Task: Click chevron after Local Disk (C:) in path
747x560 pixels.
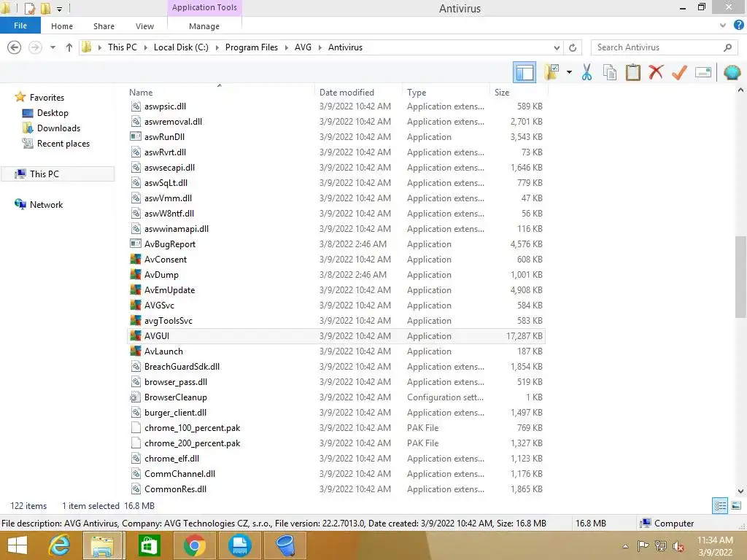Action: [217, 47]
